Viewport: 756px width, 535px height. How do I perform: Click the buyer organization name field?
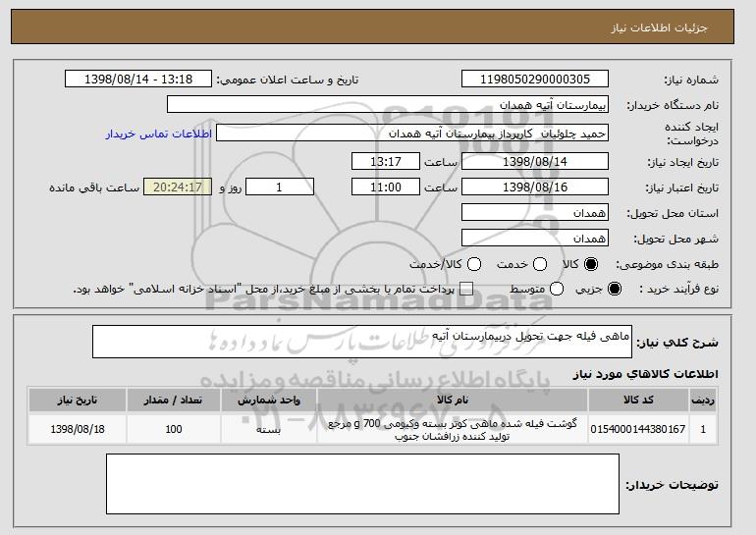pos(388,105)
